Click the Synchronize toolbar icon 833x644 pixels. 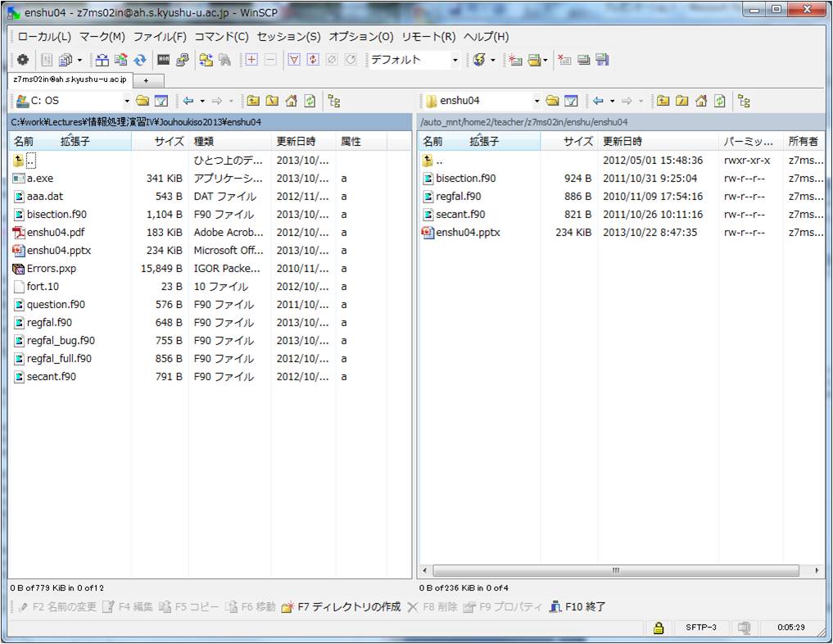(x=140, y=60)
